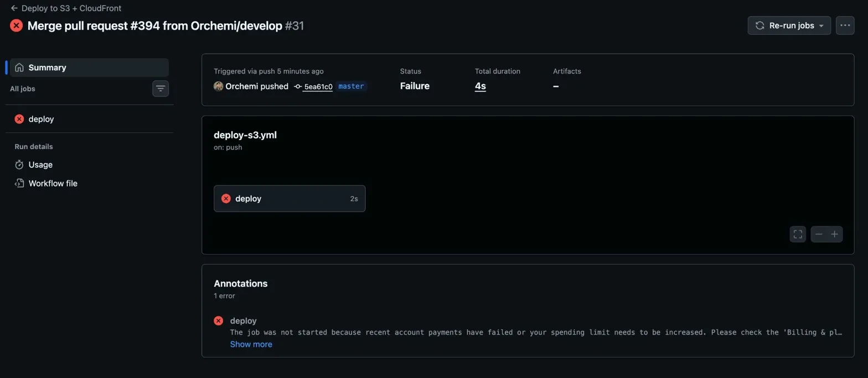Click the billing error annotation message
The width and height of the screenshot is (868, 378).
(x=536, y=333)
